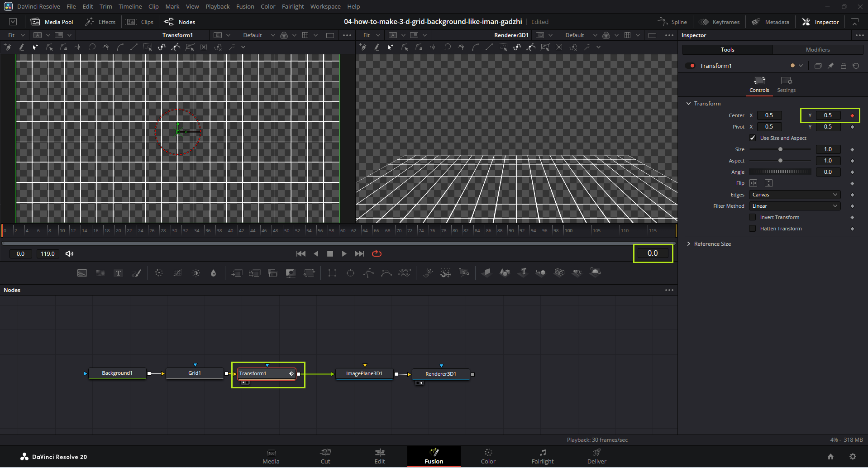
Task: Enable the Flatten Transform checkbox
Action: tap(753, 229)
